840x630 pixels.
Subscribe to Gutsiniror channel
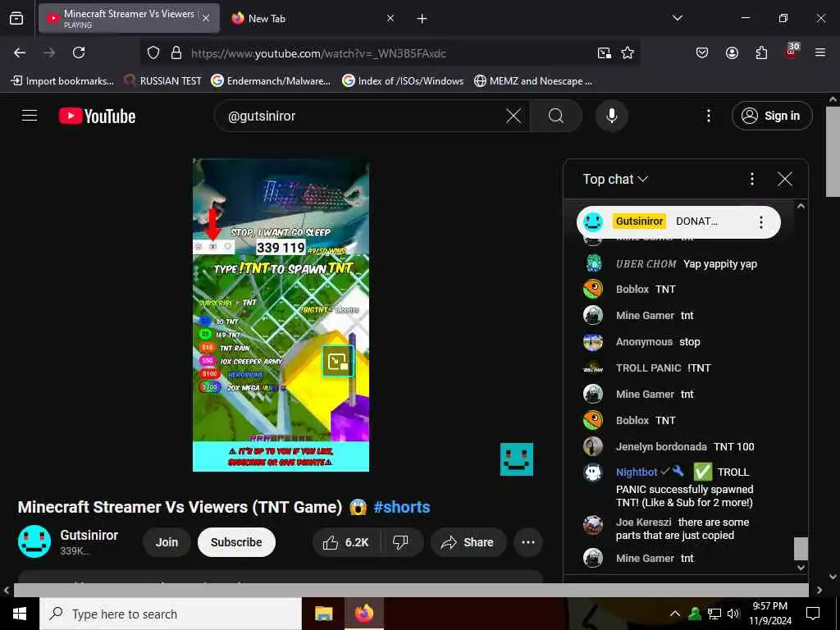click(236, 542)
